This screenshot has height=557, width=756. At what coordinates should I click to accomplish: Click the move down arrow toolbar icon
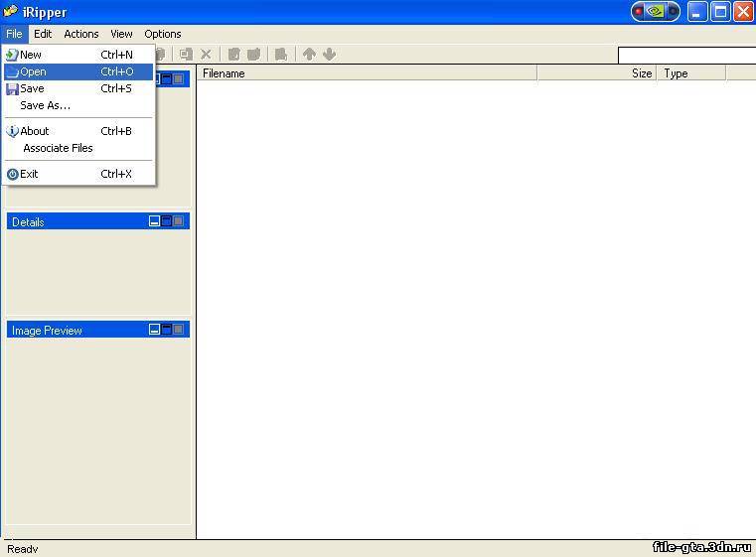329,54
